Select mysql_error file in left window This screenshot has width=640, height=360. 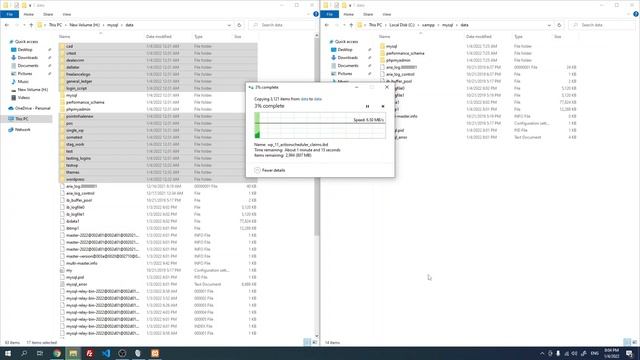pyautogui.click(x=76, y=284)
